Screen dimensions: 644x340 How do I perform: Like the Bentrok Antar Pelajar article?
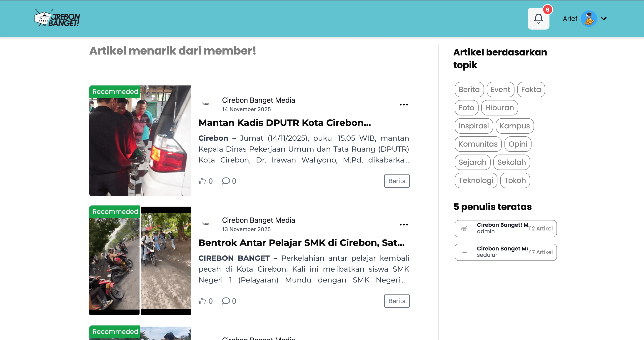(x=202, y=301)
